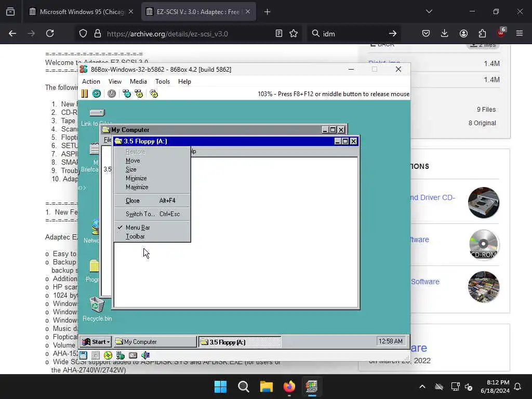Viewport: 532px width, 399px height.
Task: Open the 86Box Help menu
Action: 184,82
